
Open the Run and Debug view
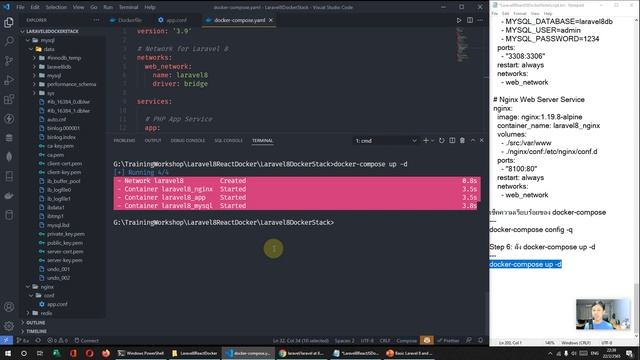pyautogui.click(x=9, y=80)
